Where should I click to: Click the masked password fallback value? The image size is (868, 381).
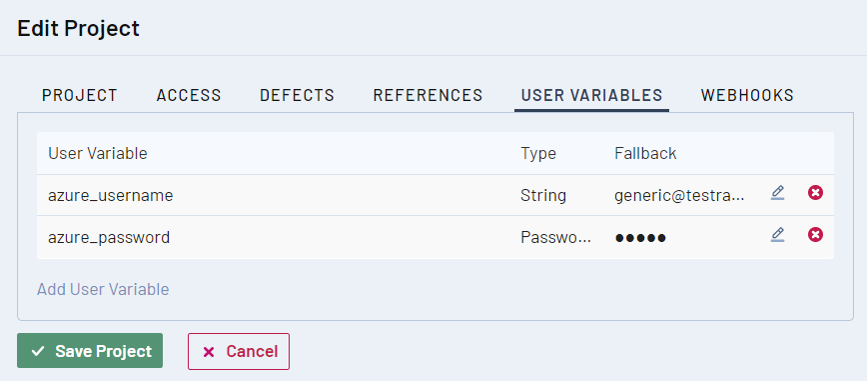(x=640, y=238)
